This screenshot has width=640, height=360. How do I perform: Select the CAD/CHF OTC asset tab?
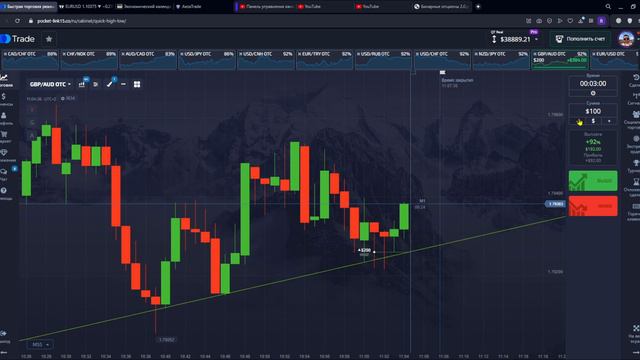31,60
